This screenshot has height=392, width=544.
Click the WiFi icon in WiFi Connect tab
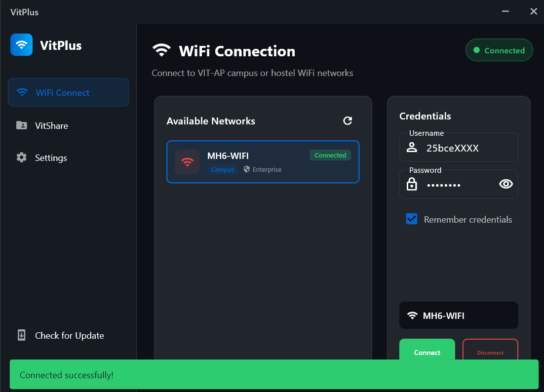tap(22, 92)
